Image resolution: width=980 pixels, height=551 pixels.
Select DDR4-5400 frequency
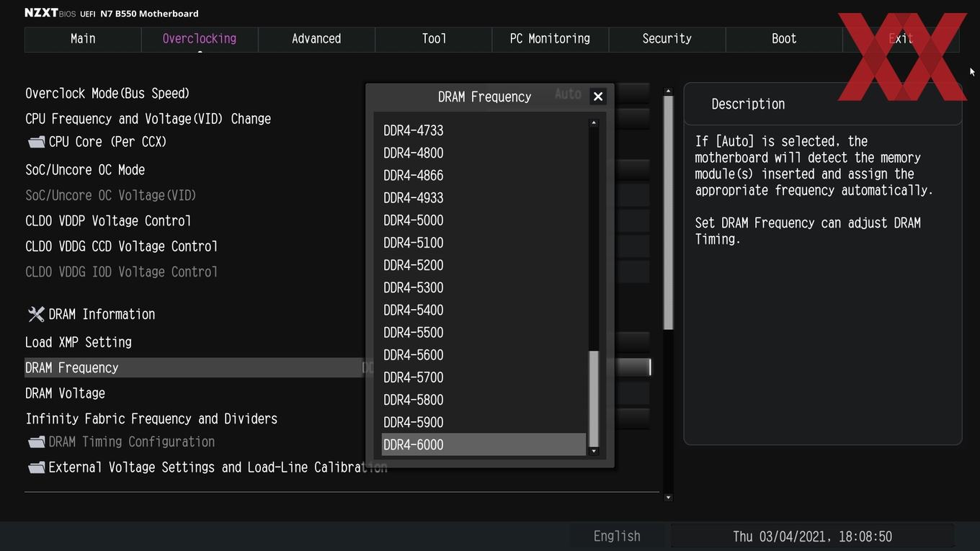click(484, 310)
